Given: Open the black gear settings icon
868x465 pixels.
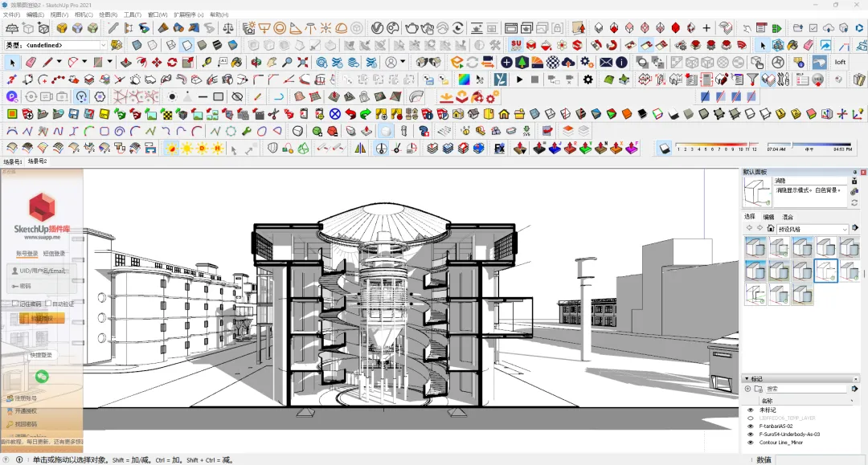Looking at the screenshot, I should [x=588, y=80].
